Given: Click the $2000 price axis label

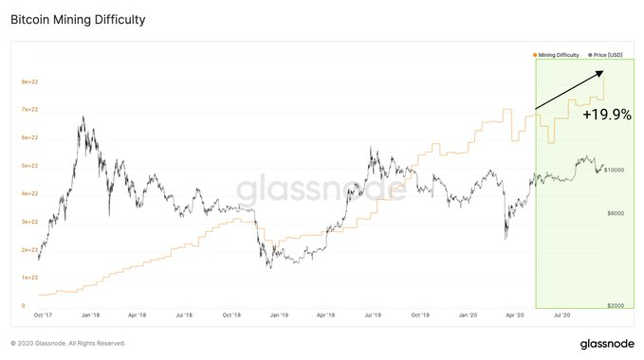Looking at the screenshot, I should pos(616,305).
